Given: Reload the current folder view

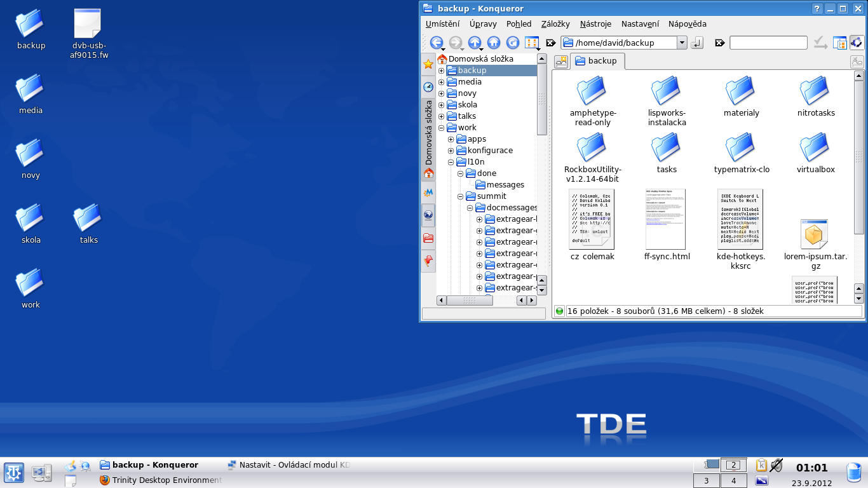Looking at the screenshot, I should (513, 43).
